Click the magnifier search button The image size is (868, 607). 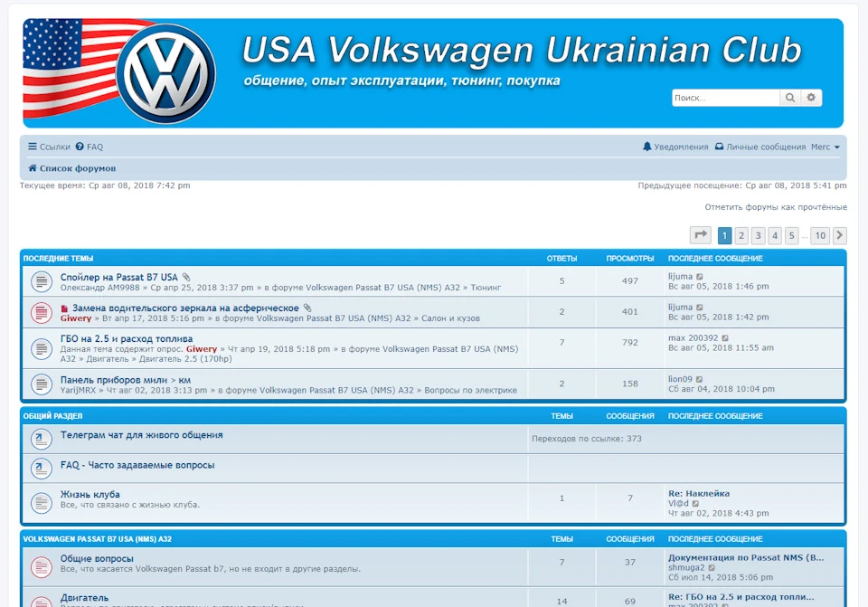click(790, 98)
